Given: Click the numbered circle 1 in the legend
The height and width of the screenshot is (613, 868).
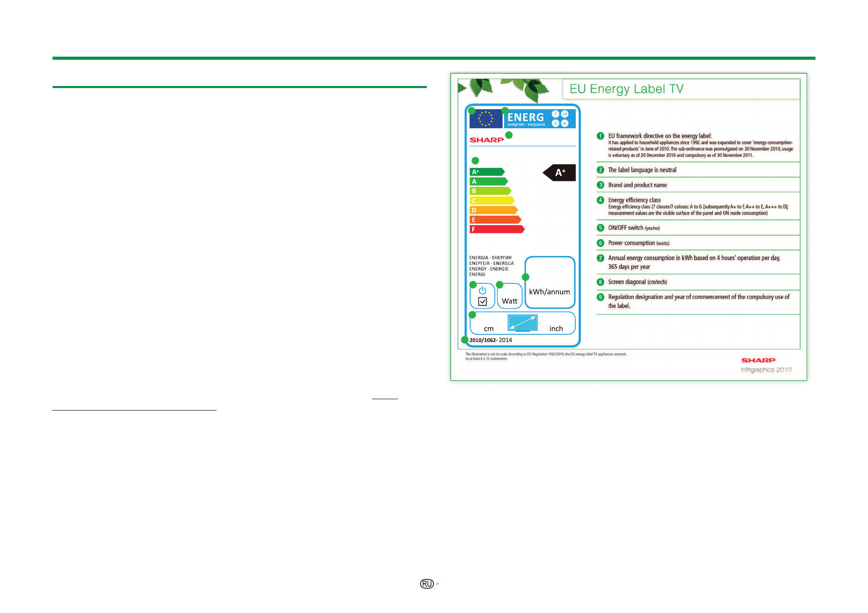Looking at the screenshot, I should [600, 136].
